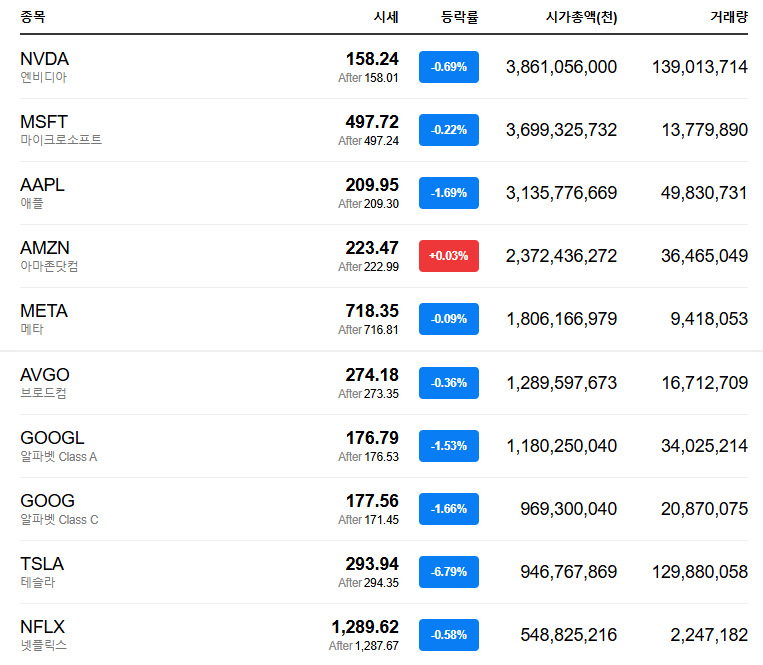Click GOOG's -1.66% change badge

point(449,509)
